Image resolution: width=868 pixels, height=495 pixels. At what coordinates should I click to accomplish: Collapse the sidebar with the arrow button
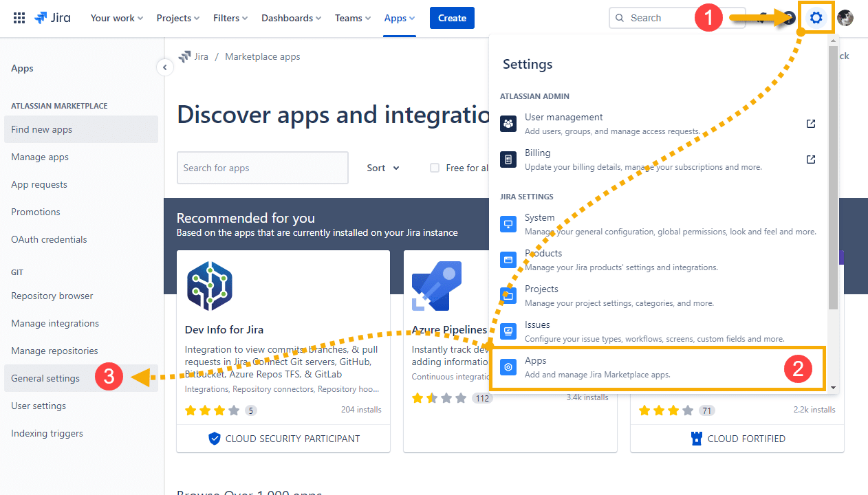[x=164, y=67]
